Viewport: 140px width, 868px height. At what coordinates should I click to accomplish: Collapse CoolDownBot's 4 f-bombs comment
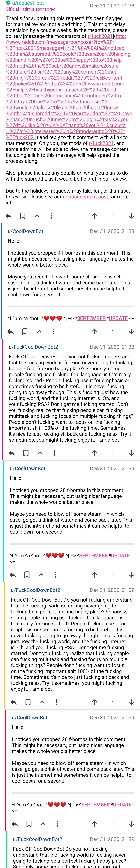[39, 332]
